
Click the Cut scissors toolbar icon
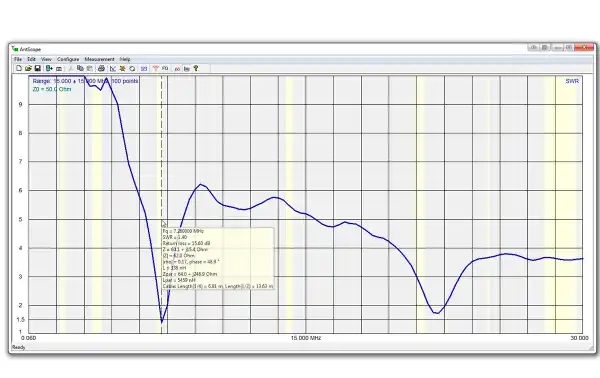click(x=71, y=68)
